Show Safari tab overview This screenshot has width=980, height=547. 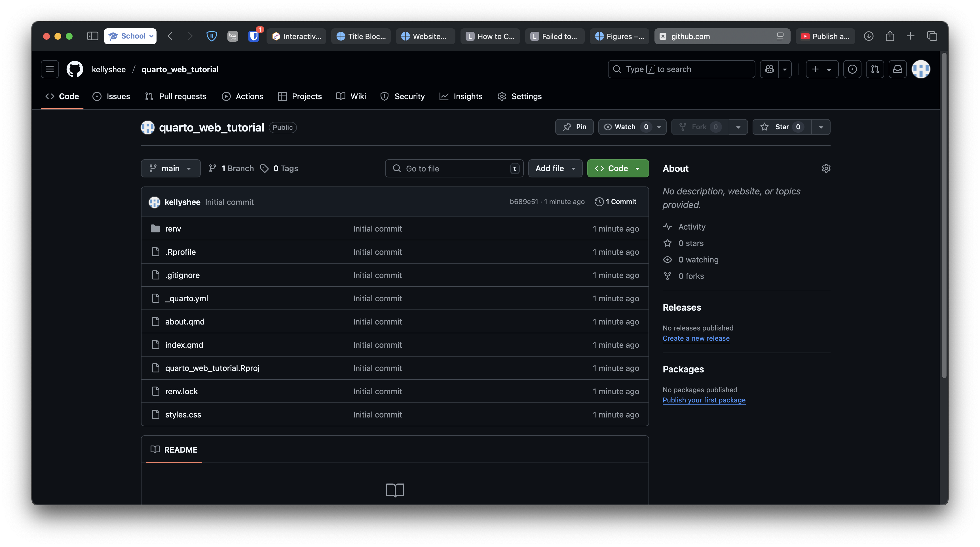(932, 36)
